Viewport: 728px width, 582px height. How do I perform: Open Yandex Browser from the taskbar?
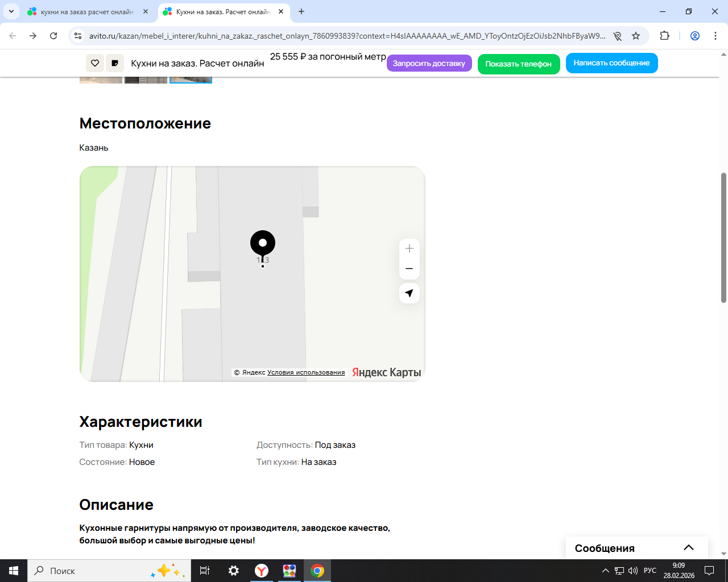pyautogui.click(x=262, y=571)
